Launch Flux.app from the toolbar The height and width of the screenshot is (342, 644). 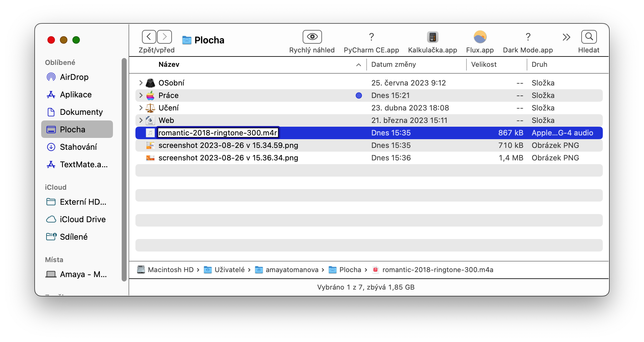(480, 37)
